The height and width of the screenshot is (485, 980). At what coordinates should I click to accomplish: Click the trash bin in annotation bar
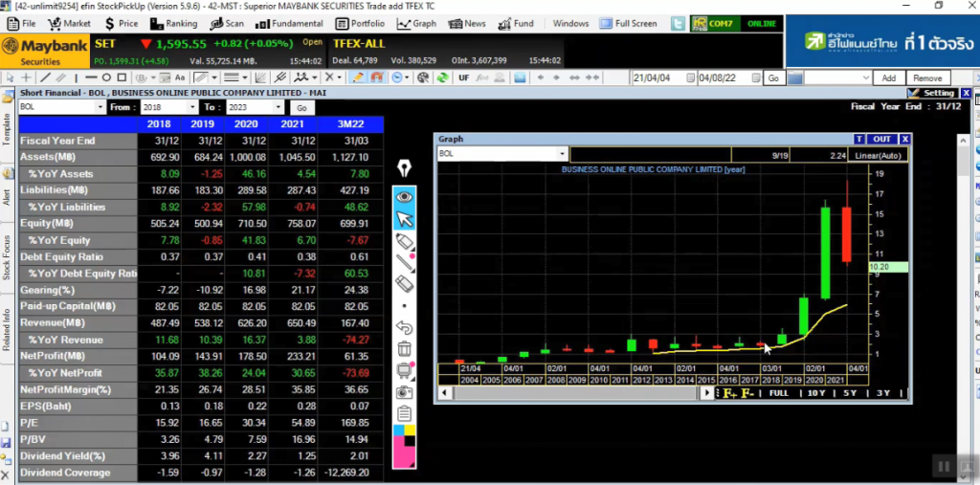(405, 349)
